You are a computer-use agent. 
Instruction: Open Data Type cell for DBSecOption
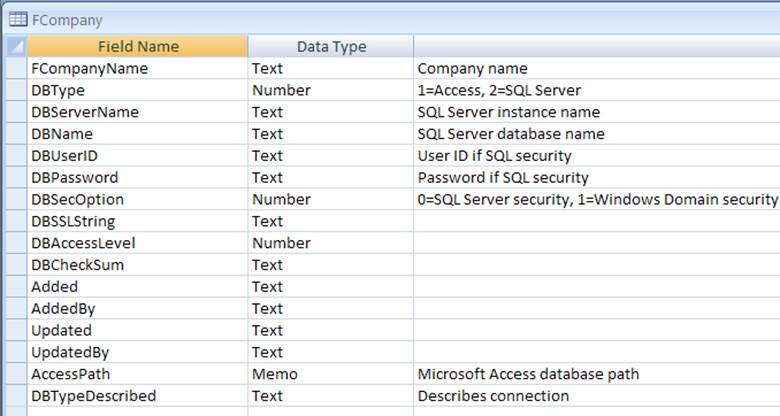click(331, 199)
